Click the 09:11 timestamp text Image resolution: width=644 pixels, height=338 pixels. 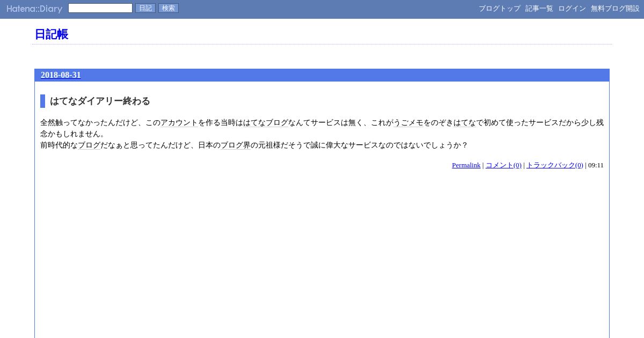pos(596,165)
